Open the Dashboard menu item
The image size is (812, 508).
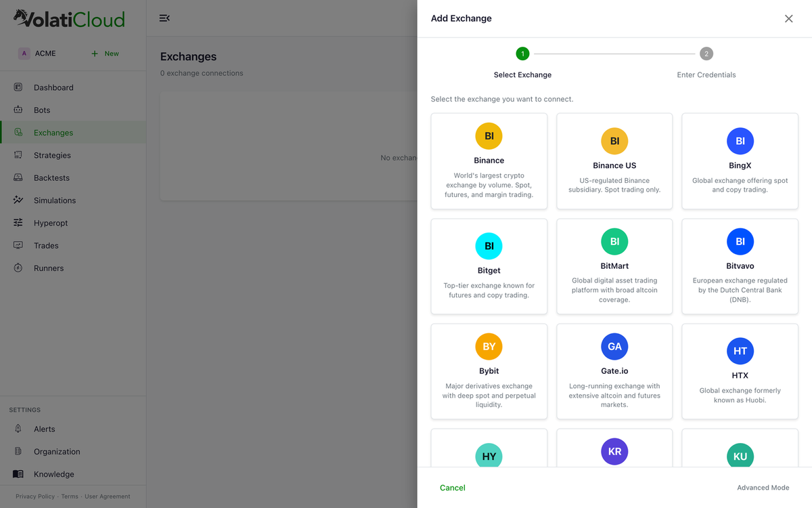pyautogui.click(x=73, y=87)
